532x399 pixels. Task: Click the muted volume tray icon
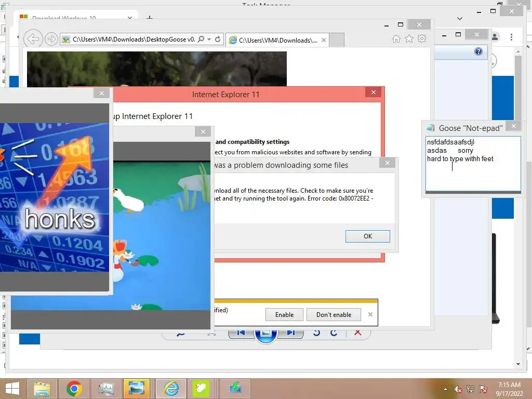[x=458, y=389]
